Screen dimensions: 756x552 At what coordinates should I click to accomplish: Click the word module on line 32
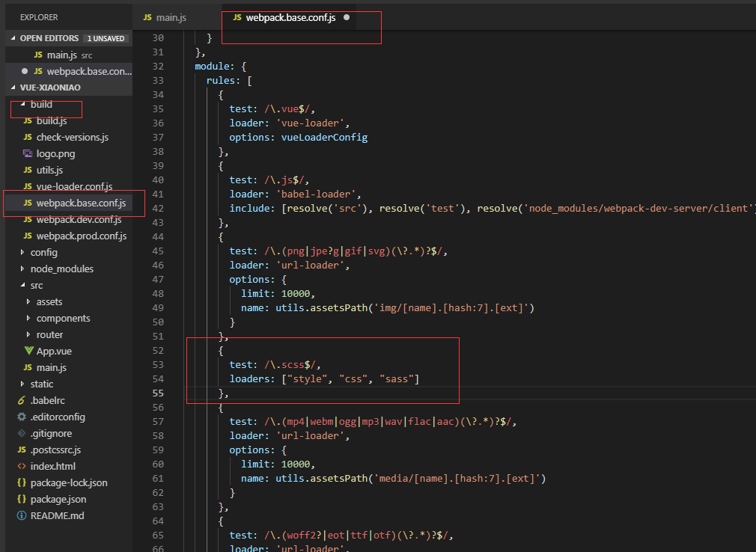212,66
